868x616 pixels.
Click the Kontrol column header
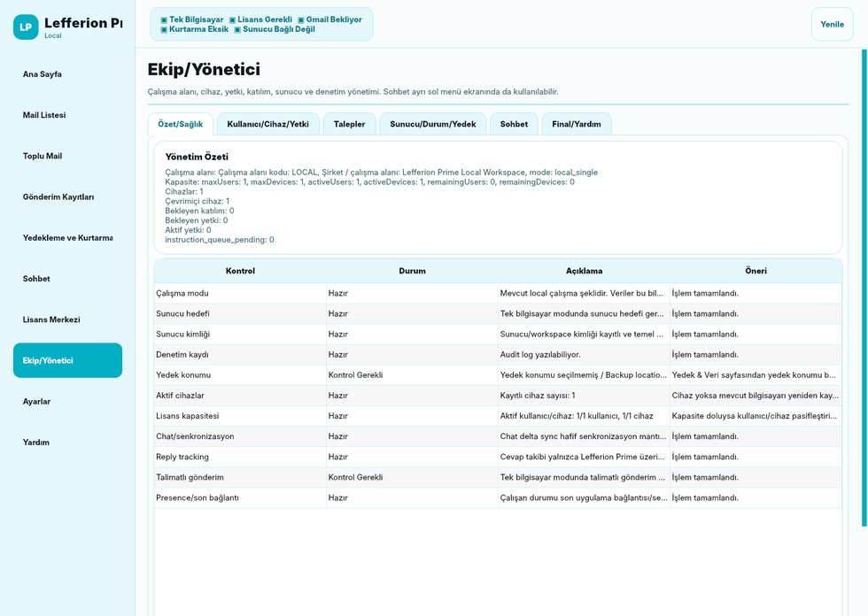click(240, 271)
